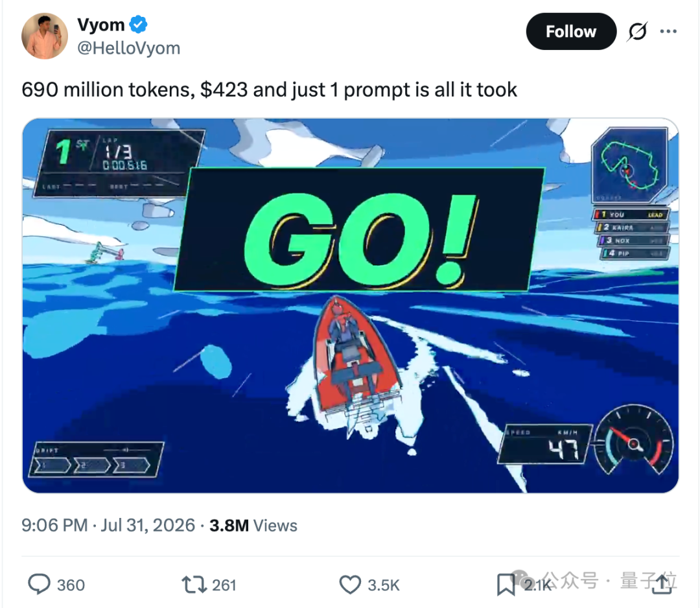Open the @HelloVyom handle link
Viewport: 700px width, 608px height.
(128, 48)
